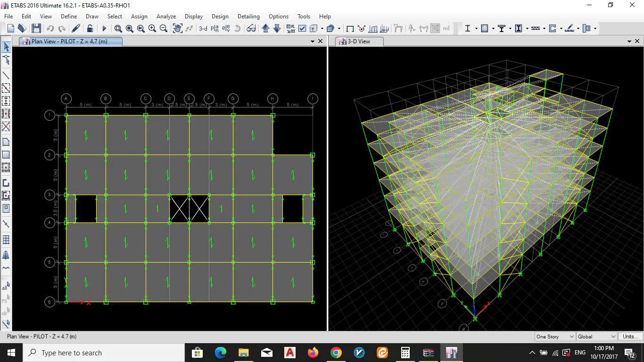The image size is (644, 362).
Task: Click the Save model floppy disk icon
Action: tap(36, 29)
